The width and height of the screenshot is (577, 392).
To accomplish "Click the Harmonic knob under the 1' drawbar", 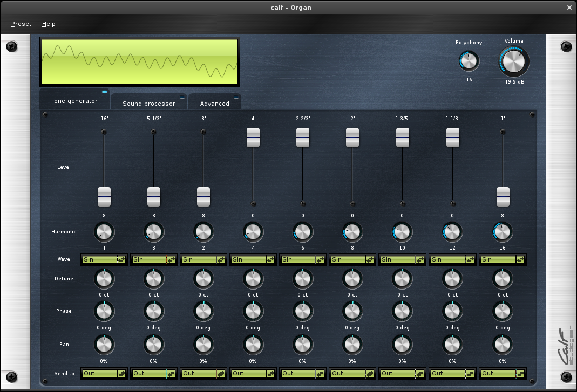I will click(503, 232).
